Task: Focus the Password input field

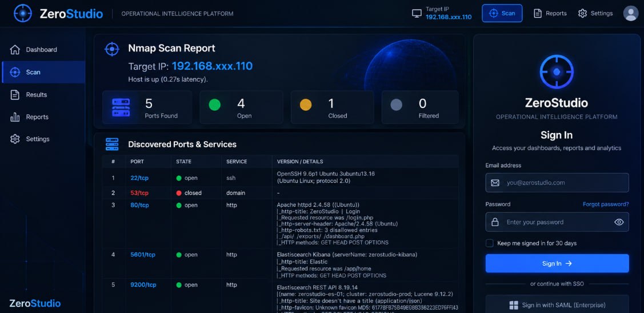Action: tap(557, 222)
